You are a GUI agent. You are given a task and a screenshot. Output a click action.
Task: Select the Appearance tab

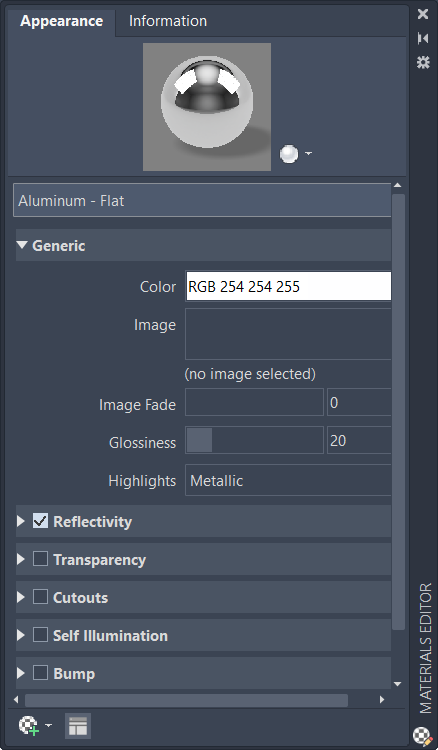(61, 21)
